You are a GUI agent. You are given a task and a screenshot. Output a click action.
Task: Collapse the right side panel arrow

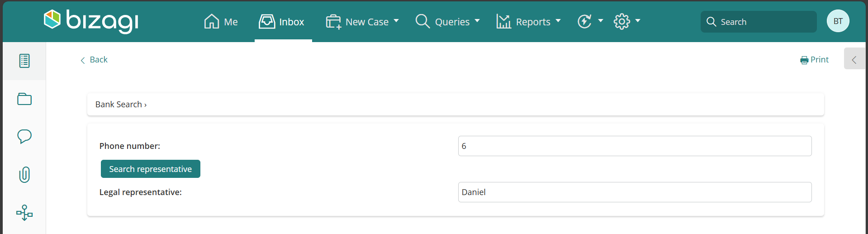(x=854, y=60)
